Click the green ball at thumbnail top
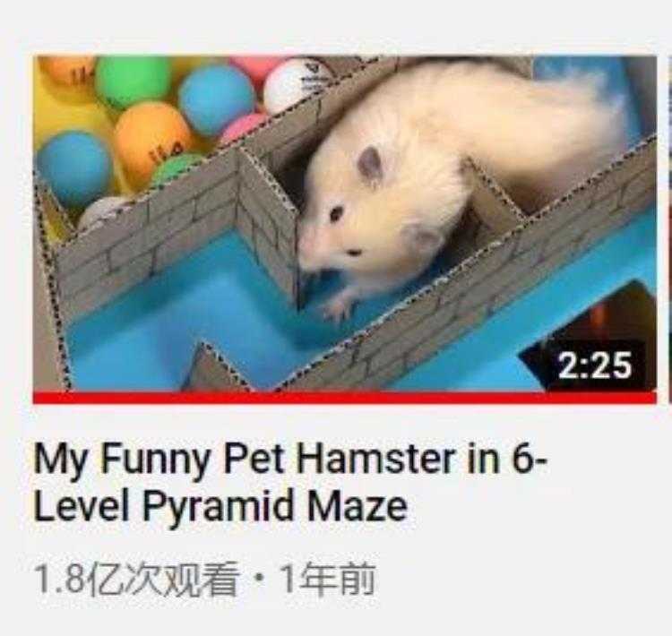Image resolution: width=672 pixels, height=636 pixels. point(133,82)
